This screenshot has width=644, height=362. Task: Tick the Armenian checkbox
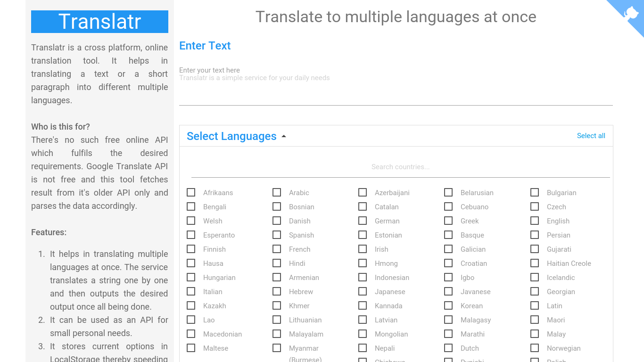click(x=277, y=277)
